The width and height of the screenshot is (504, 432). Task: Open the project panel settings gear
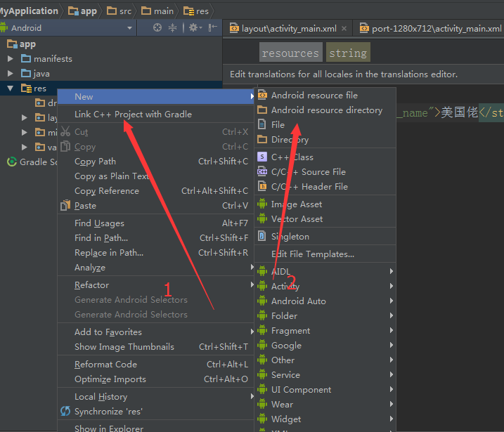click(x=193, y=27)
